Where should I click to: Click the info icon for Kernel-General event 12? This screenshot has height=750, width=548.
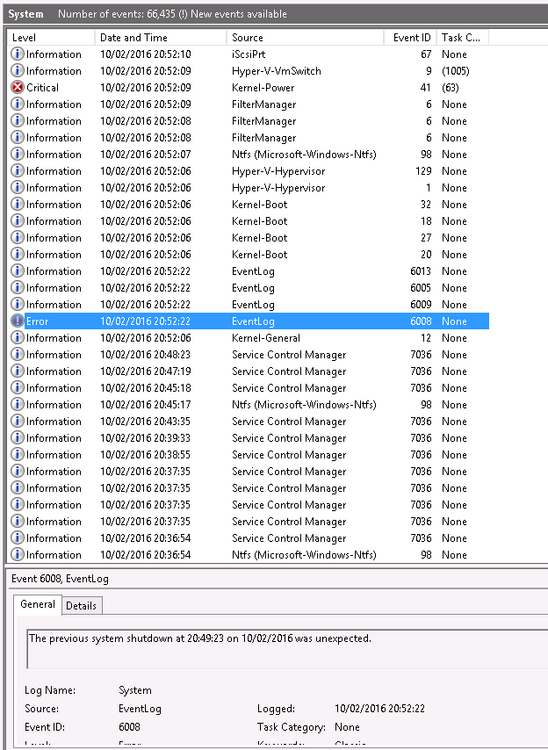coord(17,338)
